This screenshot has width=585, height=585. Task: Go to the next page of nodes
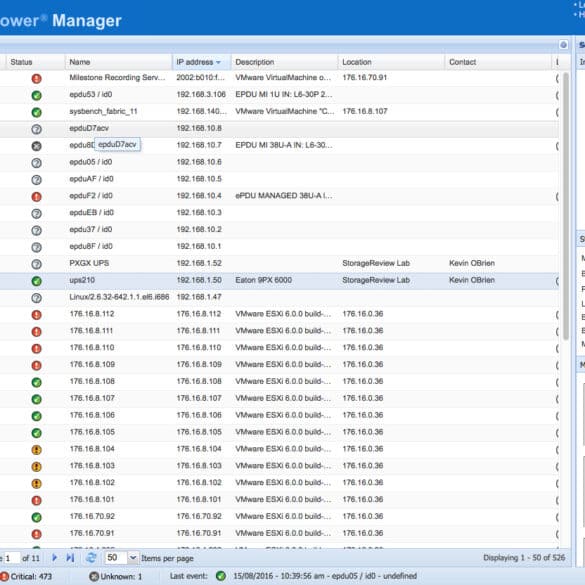tap(54, 558)
